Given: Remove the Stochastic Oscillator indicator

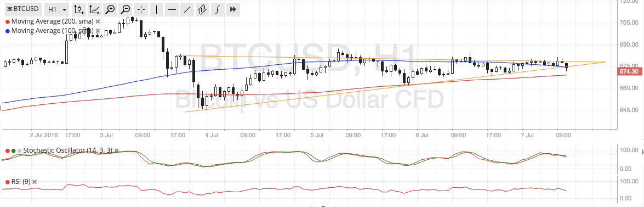Looking at the screenshot, I should [116, 150].
